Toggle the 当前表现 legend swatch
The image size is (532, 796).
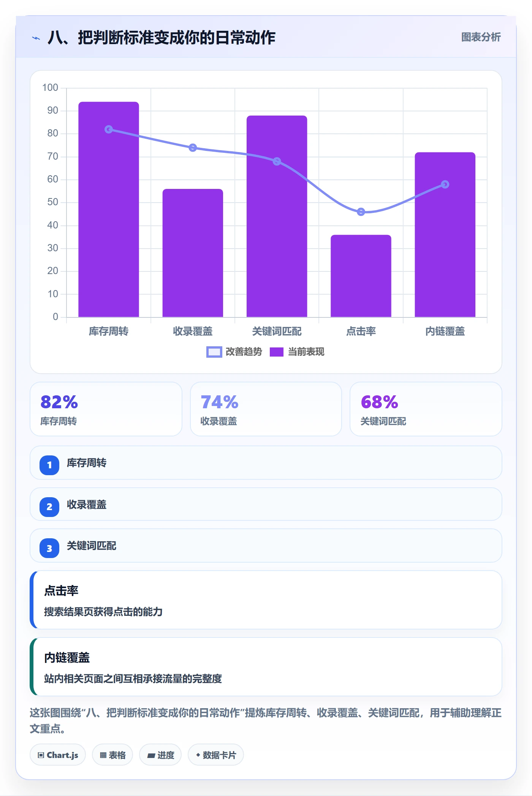pyautogui.click(x=277, y=352)
